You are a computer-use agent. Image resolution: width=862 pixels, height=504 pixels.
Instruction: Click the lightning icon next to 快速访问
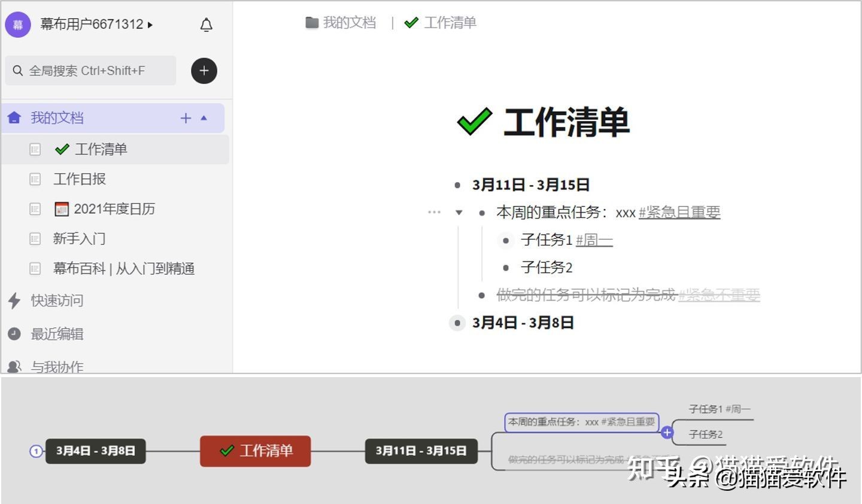point(14,301)
